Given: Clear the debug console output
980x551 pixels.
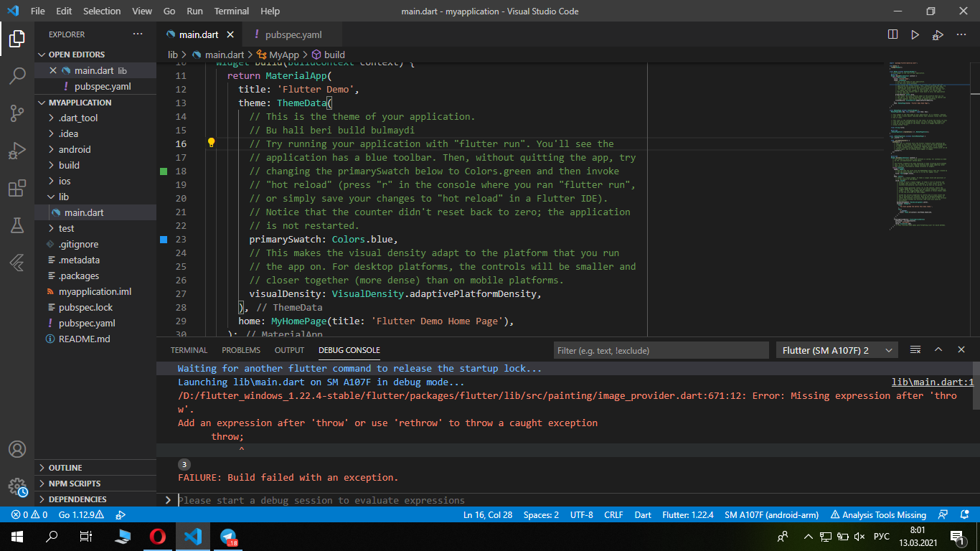Looking at the screenshot, I should [915, 350].
